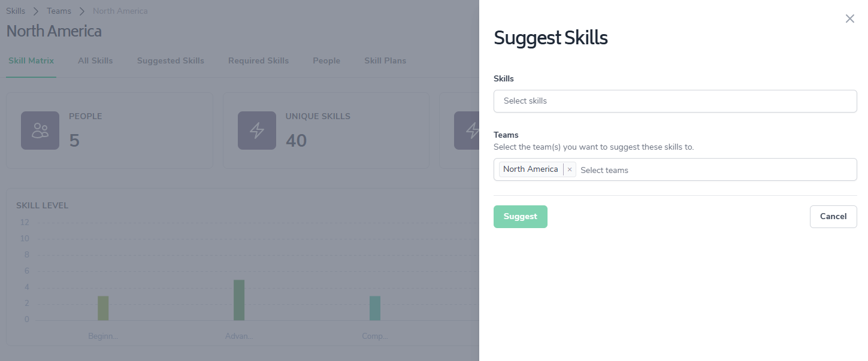Navigate to Teams breadcrumb link

[x=59, y=11]
